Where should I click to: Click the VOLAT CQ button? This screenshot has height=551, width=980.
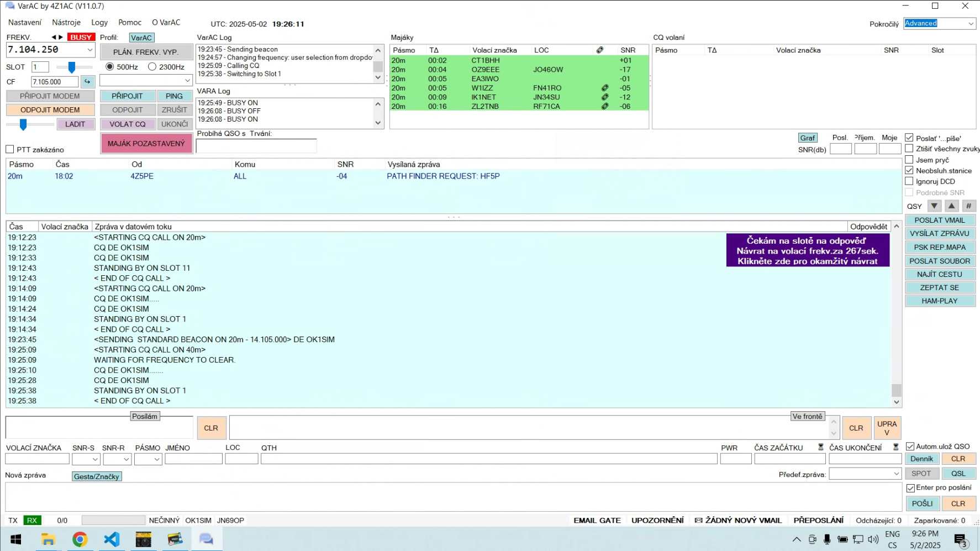(x=128, y=124)
